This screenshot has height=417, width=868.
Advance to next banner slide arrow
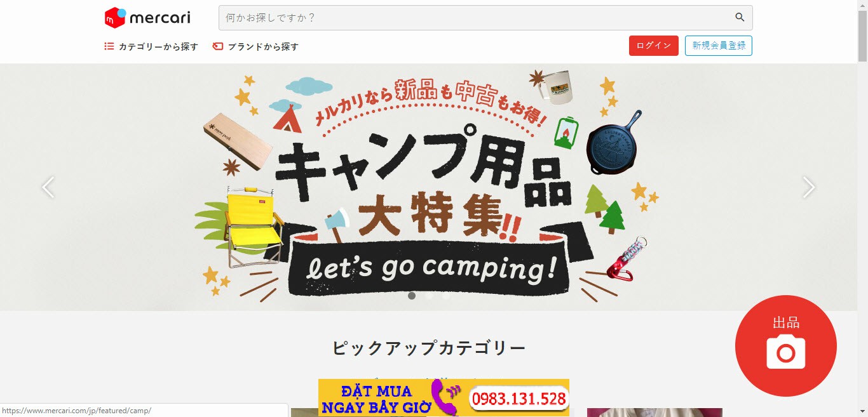pos(808,187)
